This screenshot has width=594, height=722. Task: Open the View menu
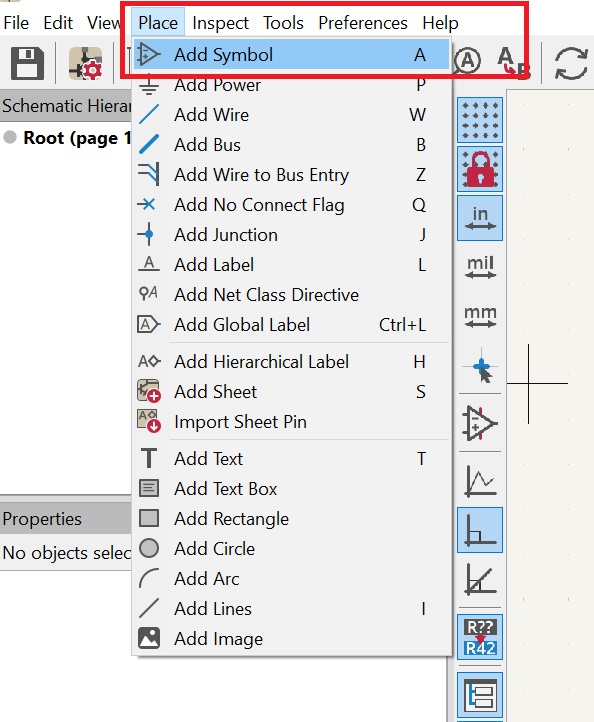(x=104, y=23)
